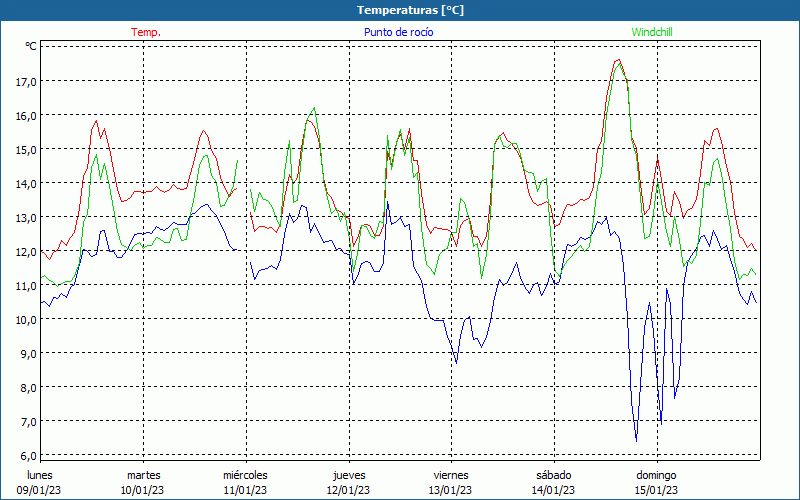Select the blue Punto de rocío legend label

[398, 32]
